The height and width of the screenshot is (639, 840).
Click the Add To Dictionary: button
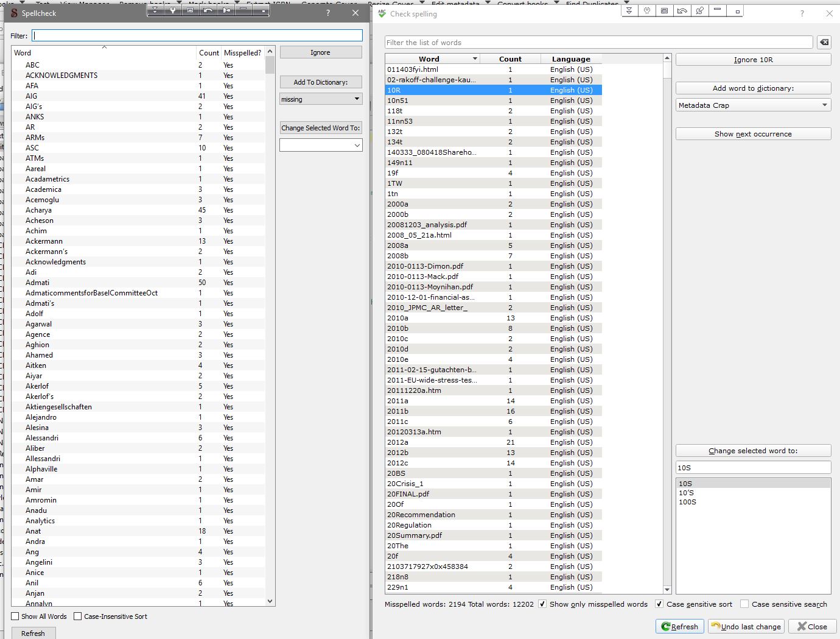pos(321,82)
